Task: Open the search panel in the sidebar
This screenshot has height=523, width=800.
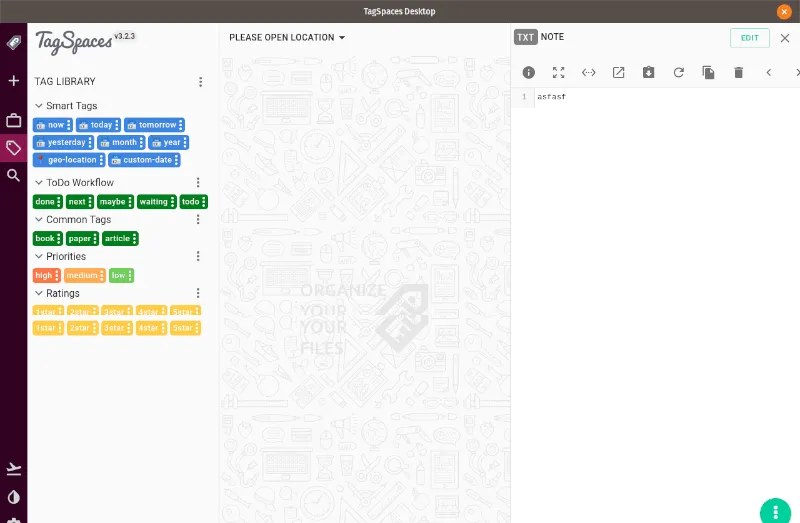Action: (14, 175)
